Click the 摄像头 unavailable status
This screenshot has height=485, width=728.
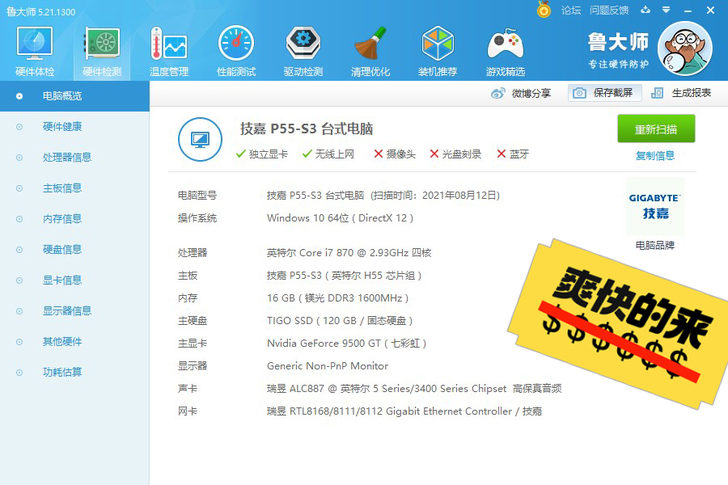pyautogui.click(x=395, y=154)
